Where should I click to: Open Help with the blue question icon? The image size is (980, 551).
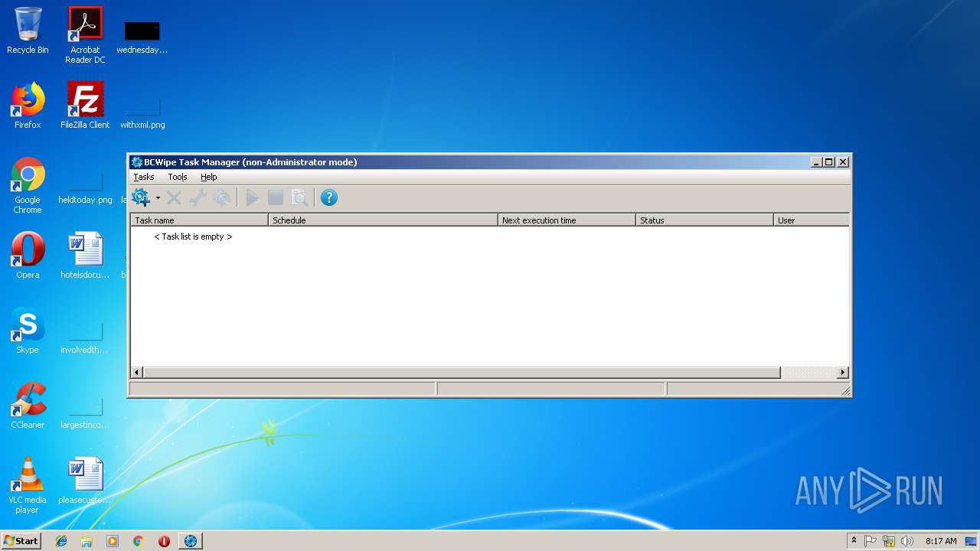coord(329,197)
